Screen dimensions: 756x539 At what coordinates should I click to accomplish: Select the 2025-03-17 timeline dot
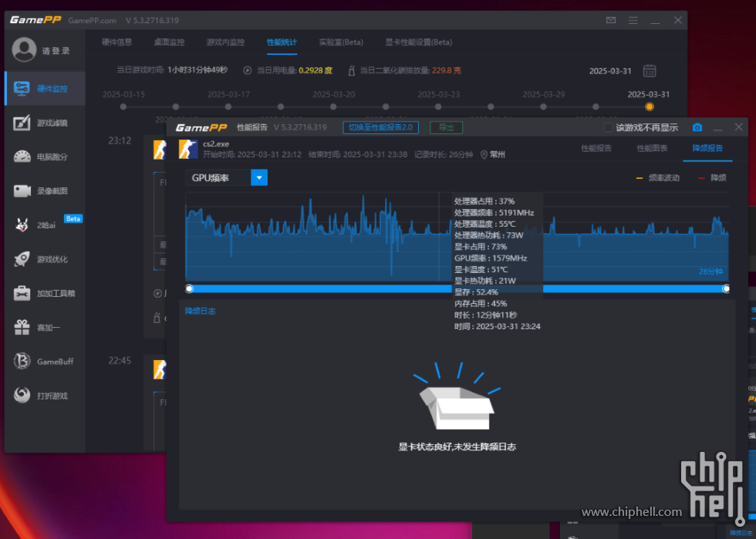[228, 106]
